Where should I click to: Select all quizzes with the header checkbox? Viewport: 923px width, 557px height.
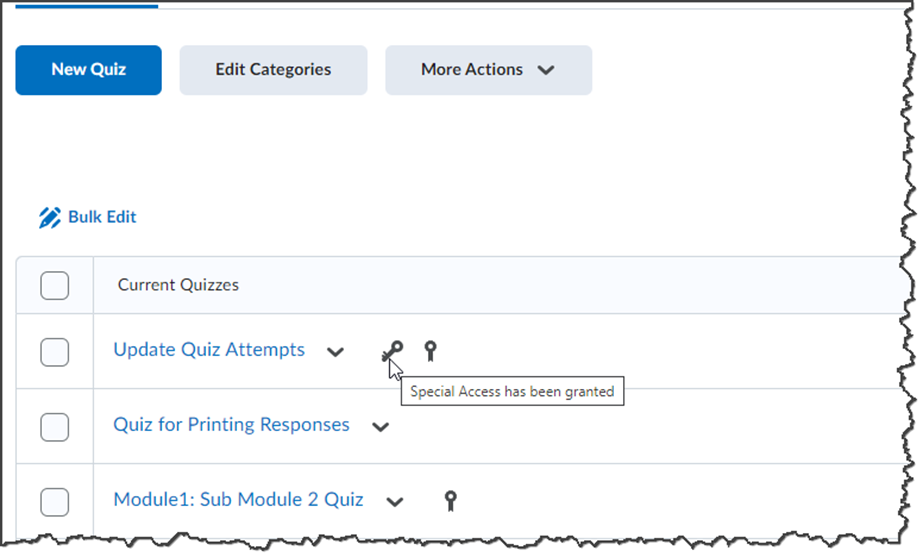coord(55,285)
